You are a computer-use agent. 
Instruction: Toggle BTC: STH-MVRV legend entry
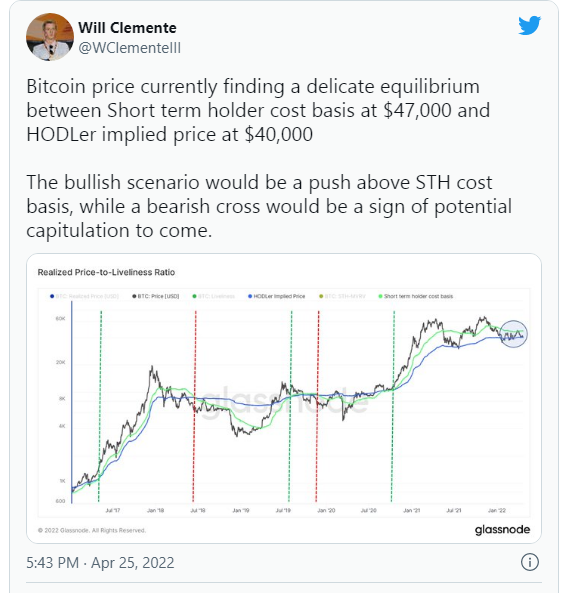pos(342,296)
